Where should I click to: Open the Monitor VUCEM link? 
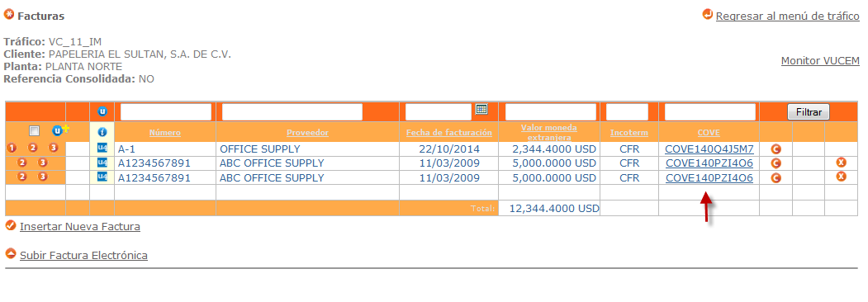point(820,61)
